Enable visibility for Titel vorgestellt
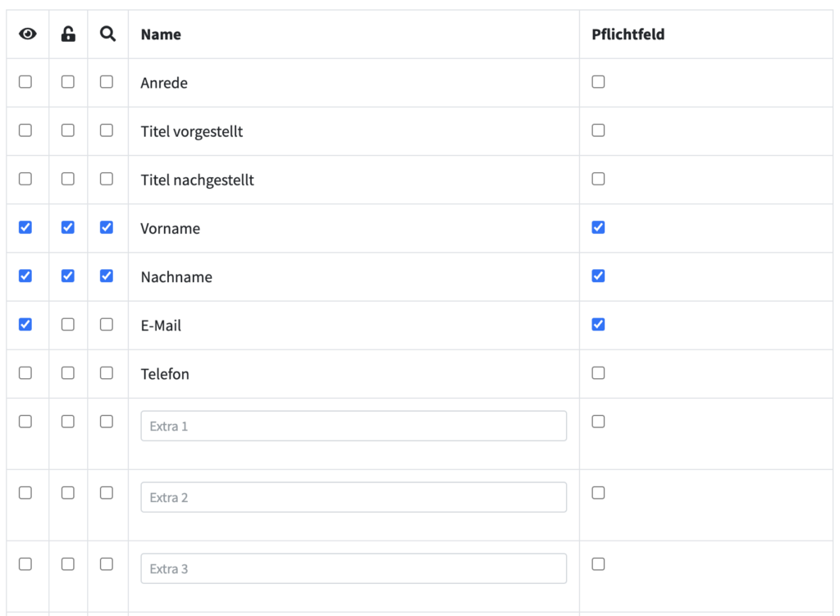 [x=25, y=130]
